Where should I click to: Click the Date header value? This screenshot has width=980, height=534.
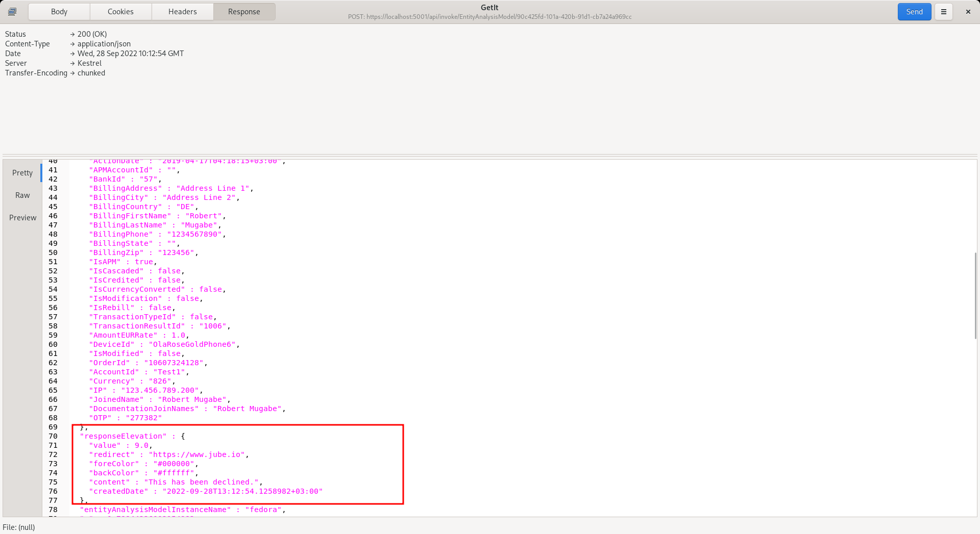131,54
